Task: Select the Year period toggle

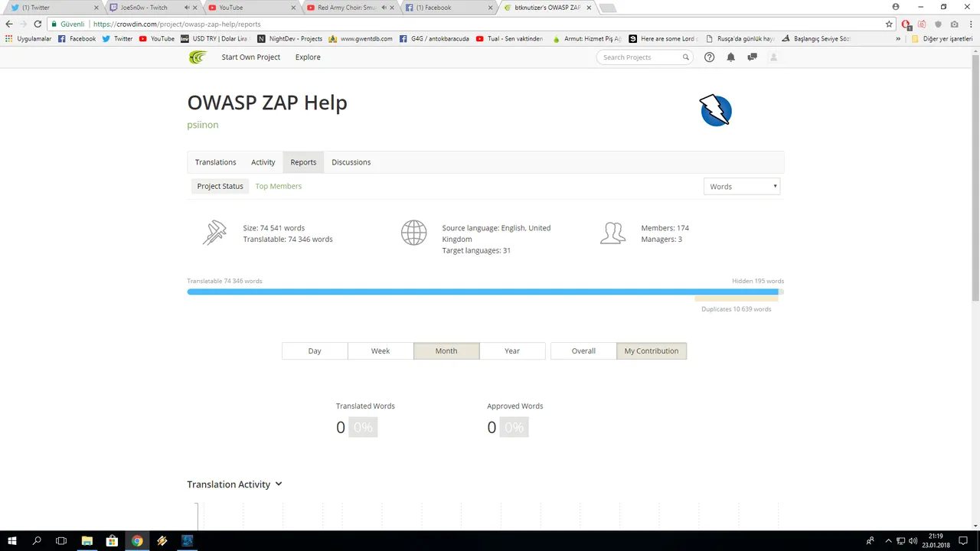Action: [x=512, y=350]
